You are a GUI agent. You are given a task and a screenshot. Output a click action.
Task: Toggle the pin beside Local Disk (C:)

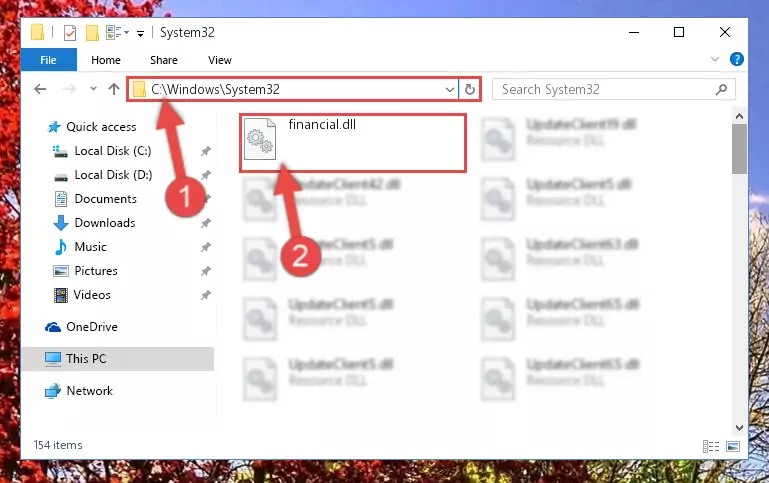tap(205, 151)
